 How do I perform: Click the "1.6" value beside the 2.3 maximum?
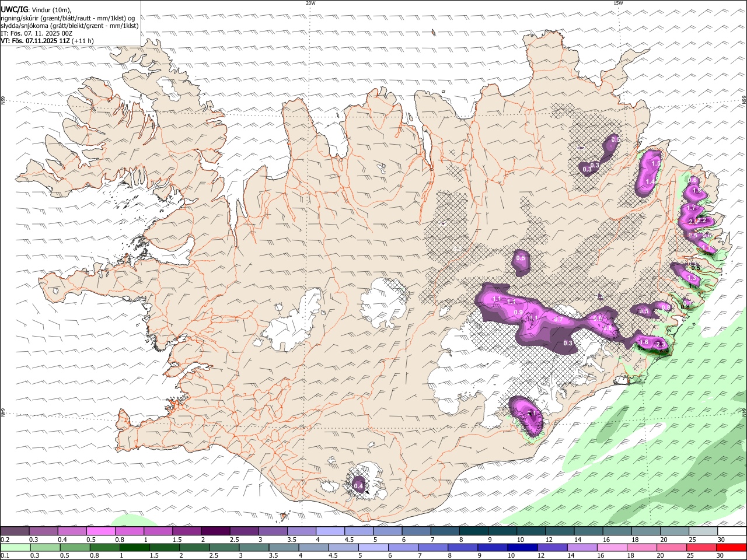644,342
